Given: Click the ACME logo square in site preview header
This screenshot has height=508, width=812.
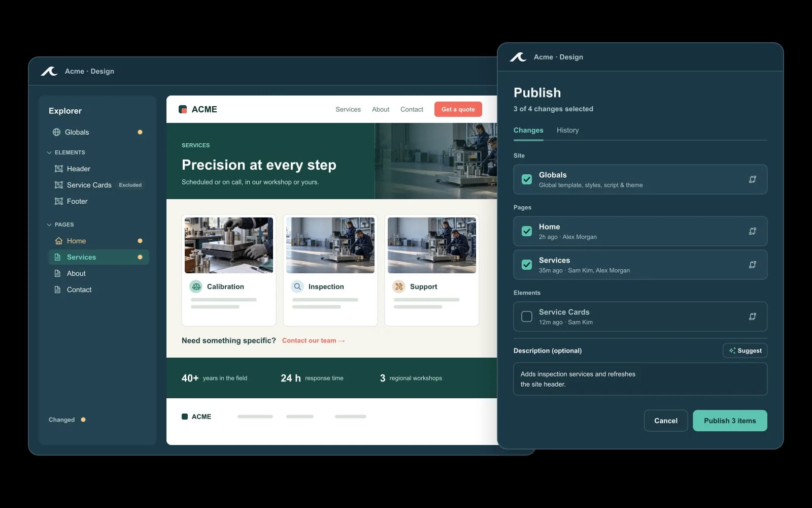Looking at the screenshot, I should click(183, 109).
